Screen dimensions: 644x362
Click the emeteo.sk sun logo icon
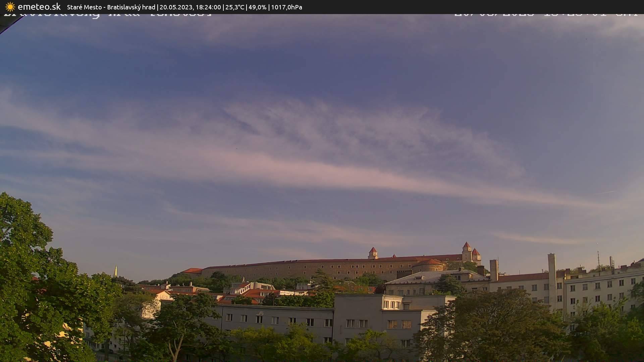pos(10,7)
